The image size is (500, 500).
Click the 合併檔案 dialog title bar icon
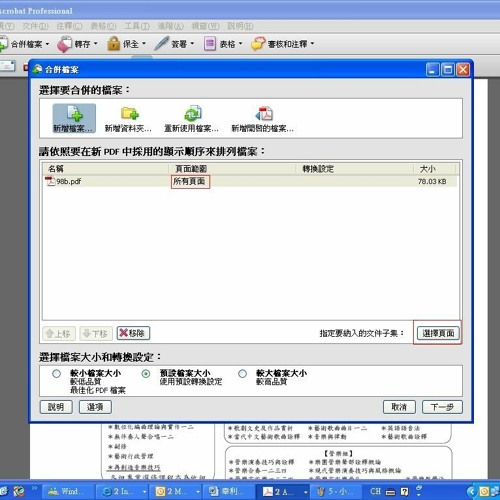(37, 69)
